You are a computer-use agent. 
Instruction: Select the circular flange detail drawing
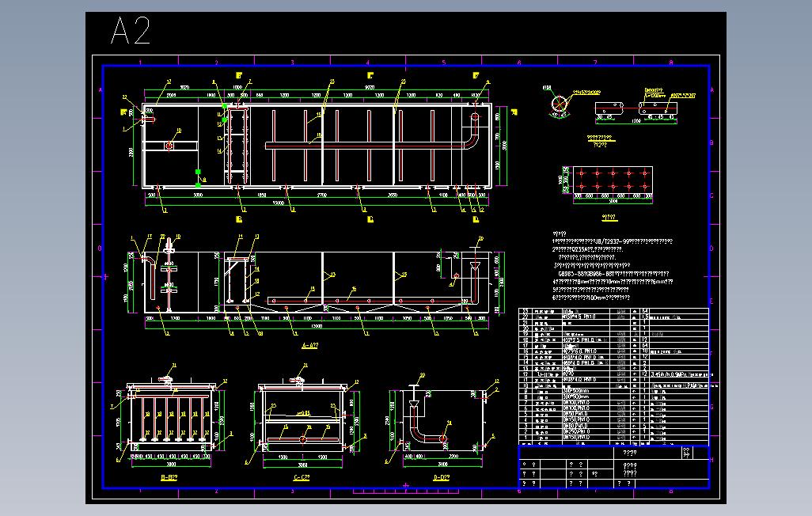tap(560, 104)
